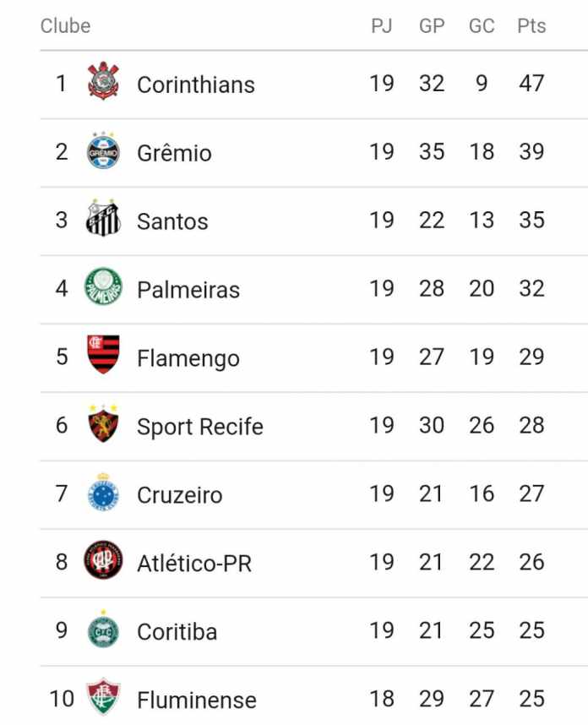The image size is (588, 725).
Task: Click the Santos club crest
Action: (104, 218)
